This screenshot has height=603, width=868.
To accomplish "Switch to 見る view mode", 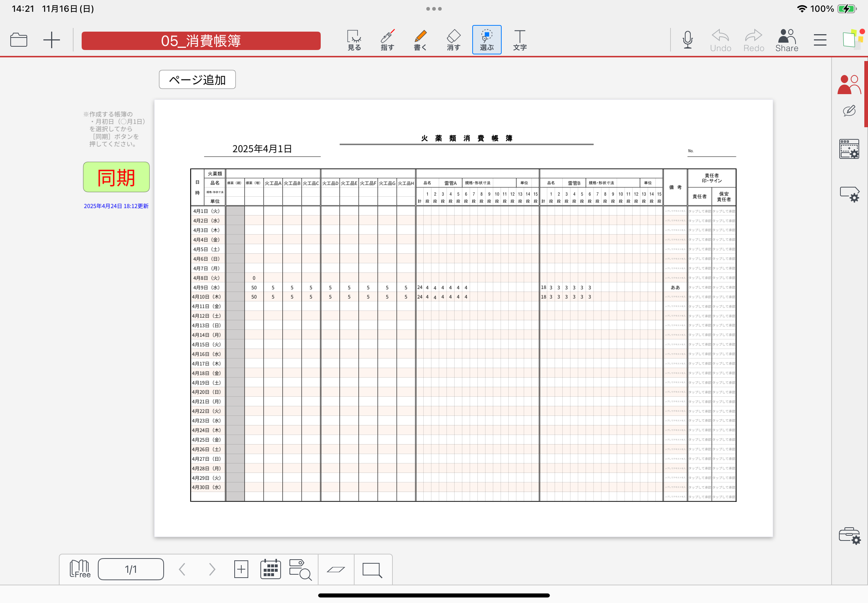I will click(354, 40).
